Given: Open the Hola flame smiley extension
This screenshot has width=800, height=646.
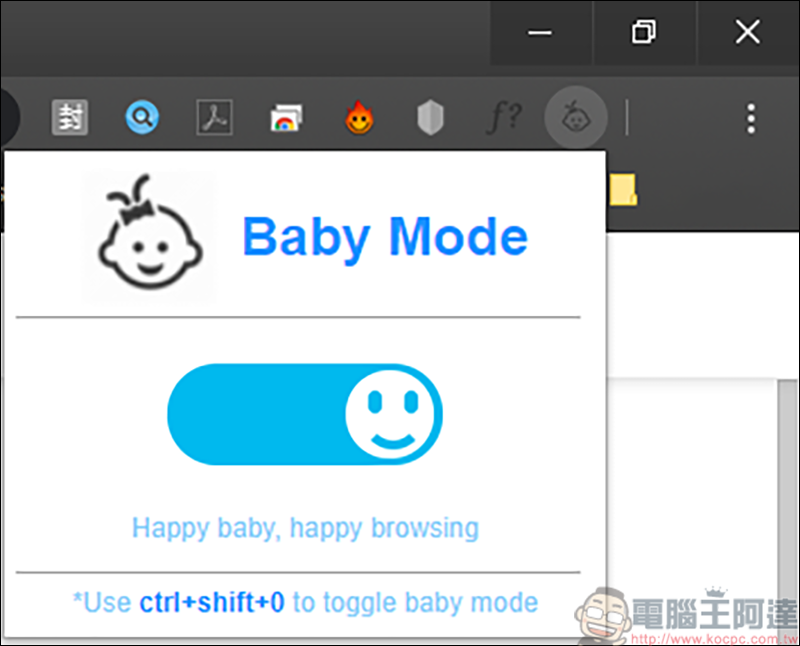Looking at the screenshot, I should (359, 118).
